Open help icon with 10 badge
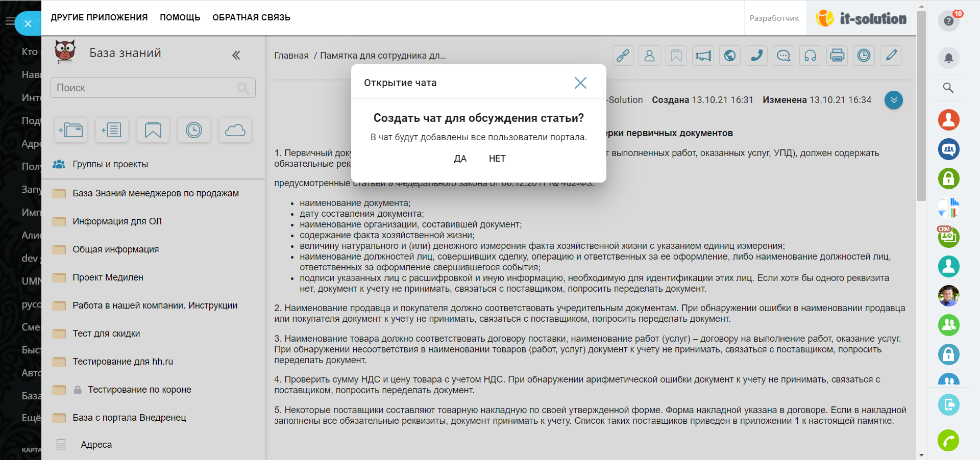The height and width of the screenshot is (460, 980). click(949, 21)
